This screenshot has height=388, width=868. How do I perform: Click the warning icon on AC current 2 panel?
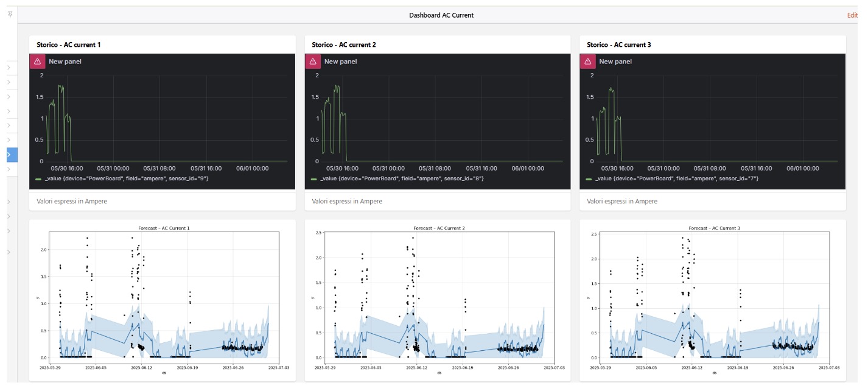tap(312, 62)
